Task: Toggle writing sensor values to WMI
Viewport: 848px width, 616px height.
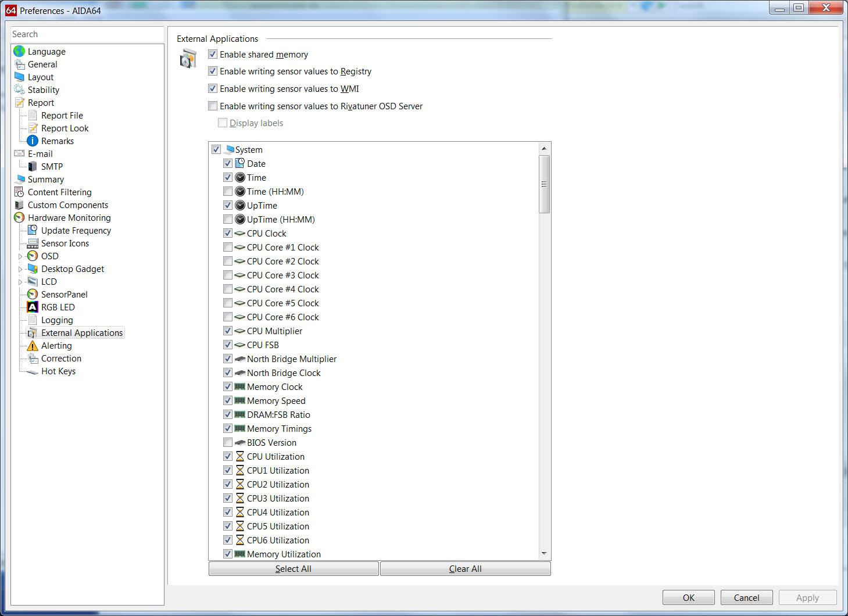Action: [x=213, y=88]
